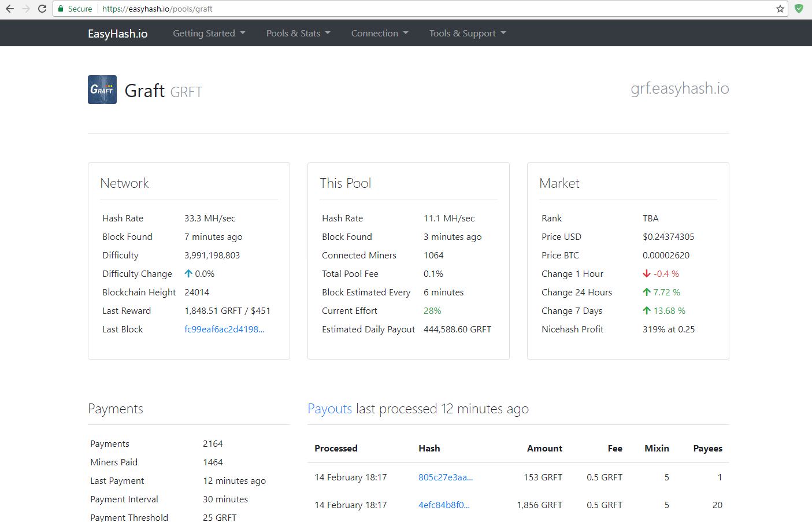Go to EasyHash.io home brand link
The height and width of the screenshot is (522, 812).
coord(118,34)
